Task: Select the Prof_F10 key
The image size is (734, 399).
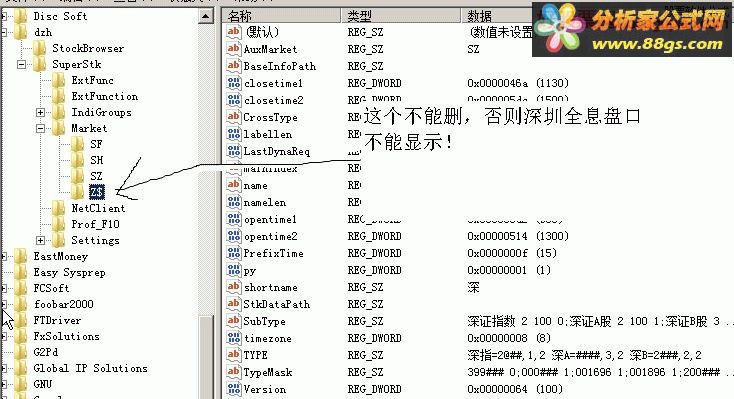Action: (x=95, y=224)
